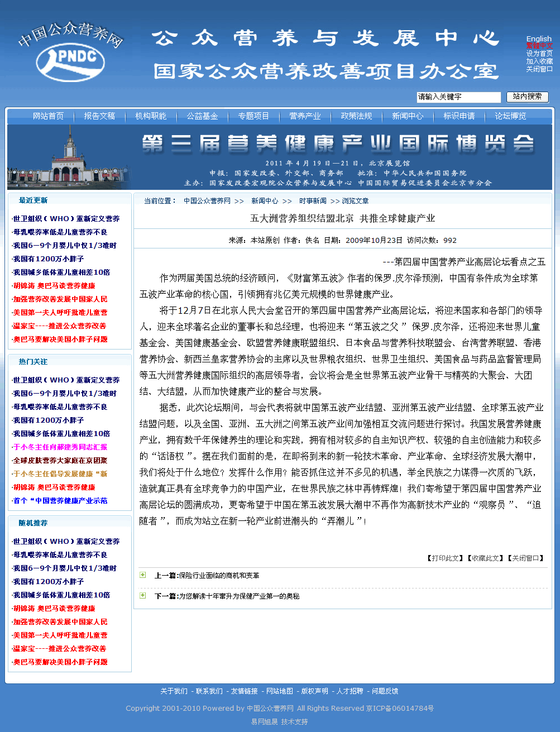Select 机构职能 in the navigation bar
The height and width of the screenshot is (732, 560).
coord(151,116)
